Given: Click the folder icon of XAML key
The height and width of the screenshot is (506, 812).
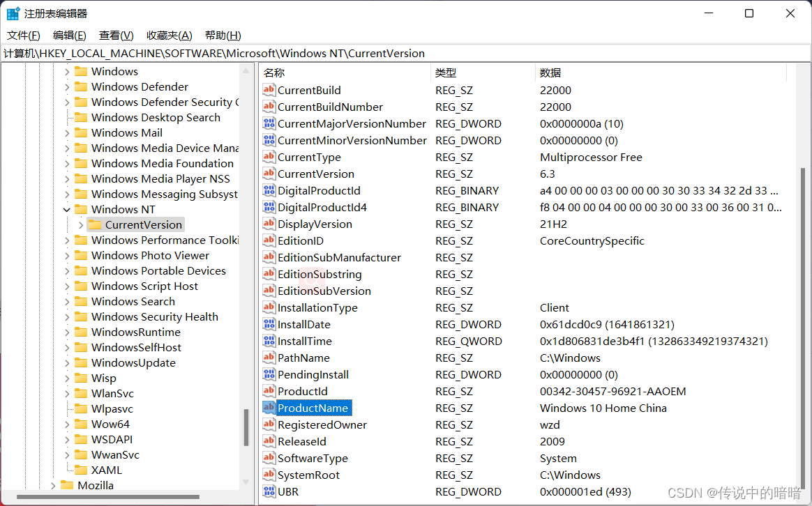Looking at the screenshot, I should 81,470.
